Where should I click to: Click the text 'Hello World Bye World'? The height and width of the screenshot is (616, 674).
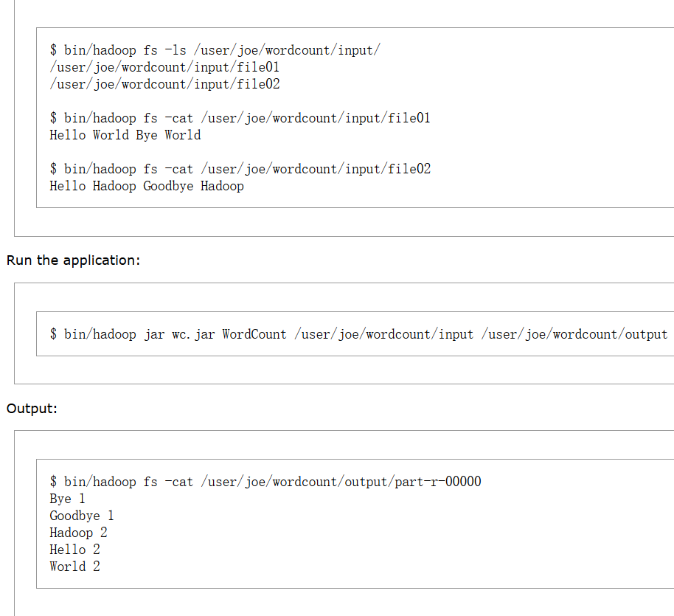point(125,135)
